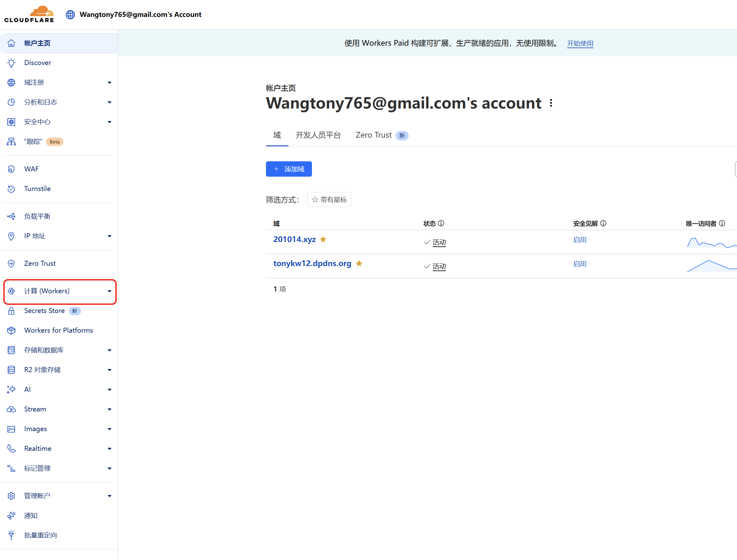Unstar the tonykw12.dpdns.org domain

tap(359, 263)
